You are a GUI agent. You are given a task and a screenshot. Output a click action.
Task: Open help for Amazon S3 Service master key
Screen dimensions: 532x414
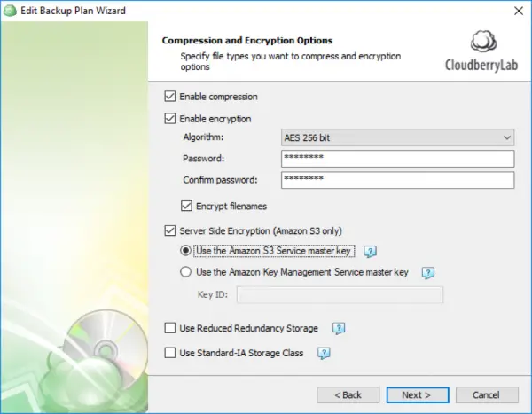click(x=370, y=252)
